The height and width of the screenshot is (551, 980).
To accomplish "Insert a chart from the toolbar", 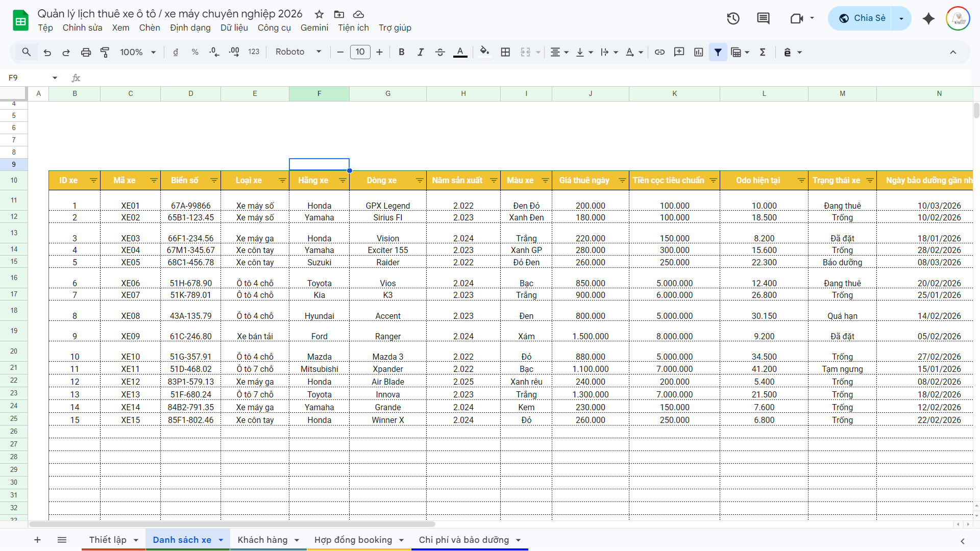I will coord(698,52).
